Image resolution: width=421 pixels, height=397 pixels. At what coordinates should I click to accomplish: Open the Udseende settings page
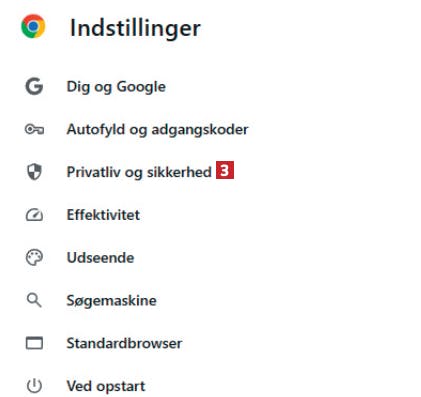pos(100,258)
